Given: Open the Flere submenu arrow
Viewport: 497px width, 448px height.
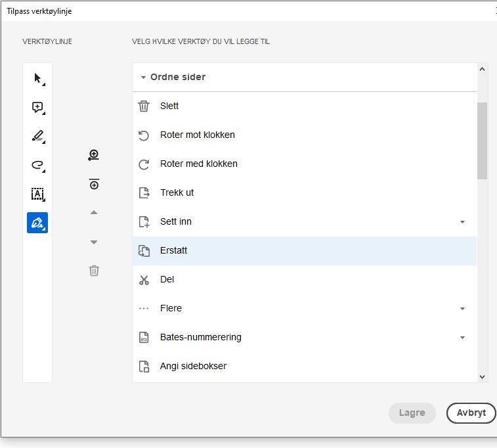Looking at the screenshot, I should [x=462, y=309].
